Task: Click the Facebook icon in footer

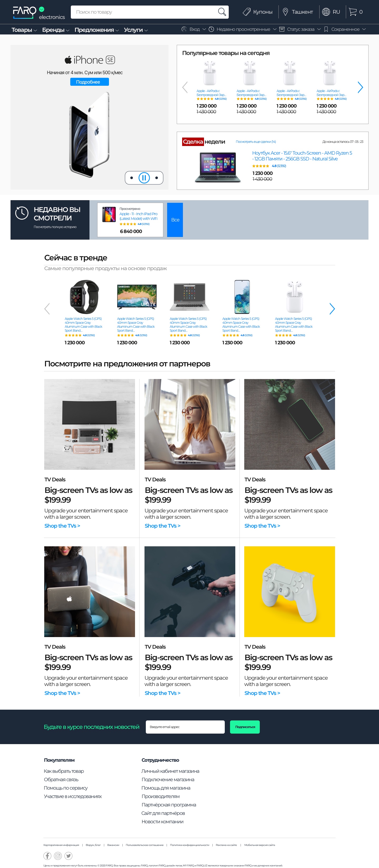Action: (x=47, y=856)
